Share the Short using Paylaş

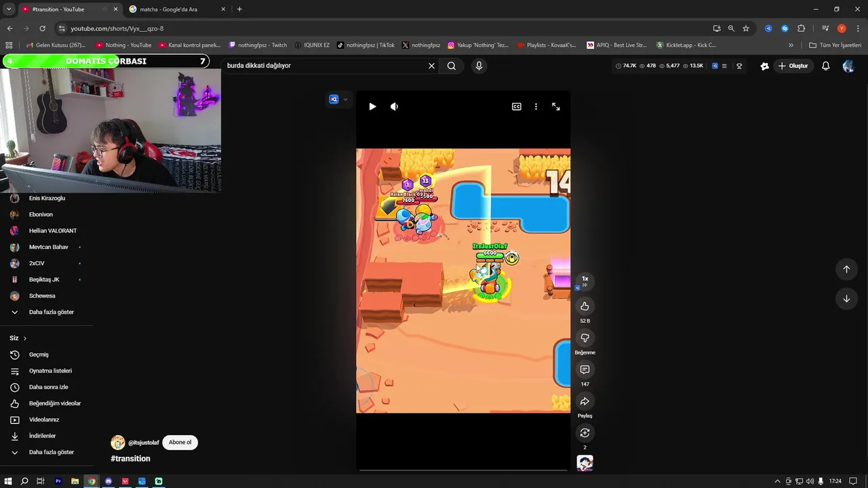point(585,401)
